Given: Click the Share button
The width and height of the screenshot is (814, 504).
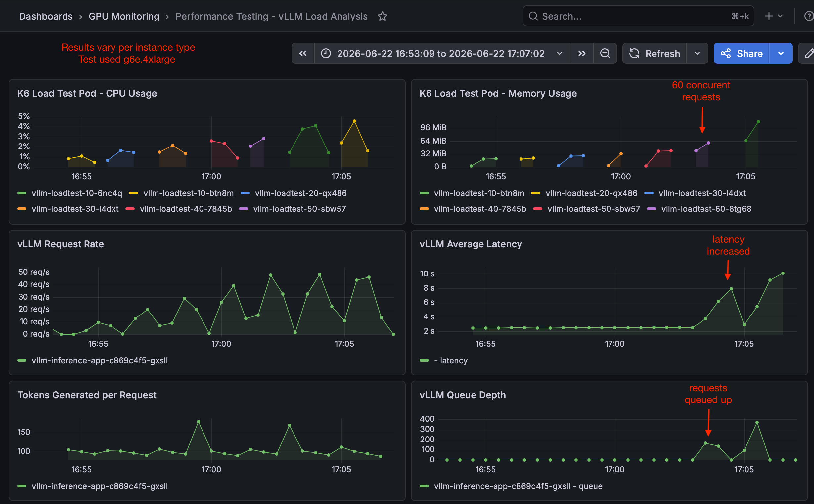Looking at the screenshot, I should click(741, 53).
